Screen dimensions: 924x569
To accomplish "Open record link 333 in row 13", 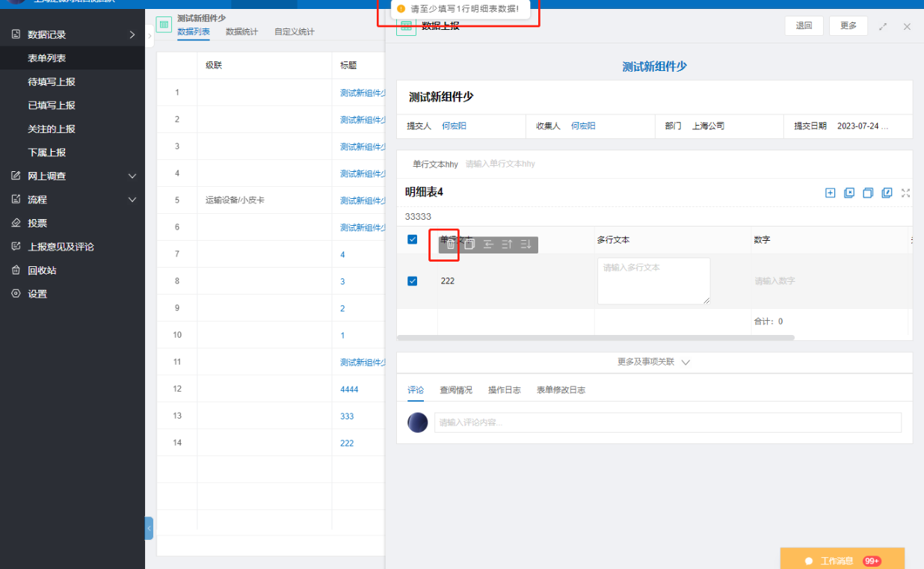I will pos(347,416).
